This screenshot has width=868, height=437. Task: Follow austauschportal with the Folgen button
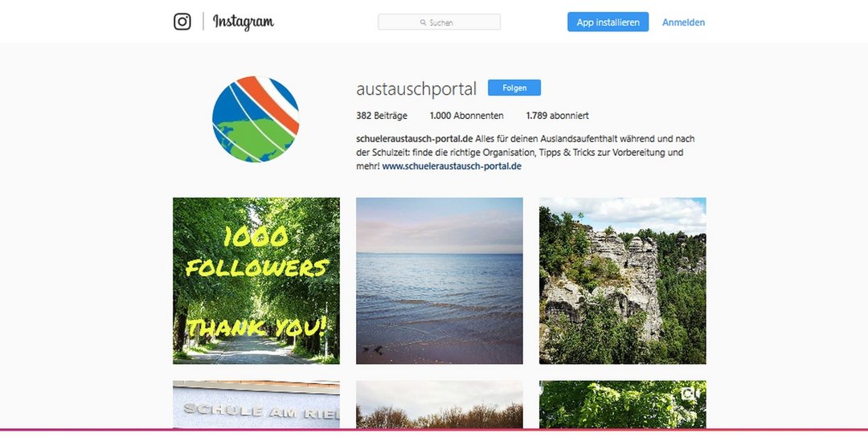(514, 88)
